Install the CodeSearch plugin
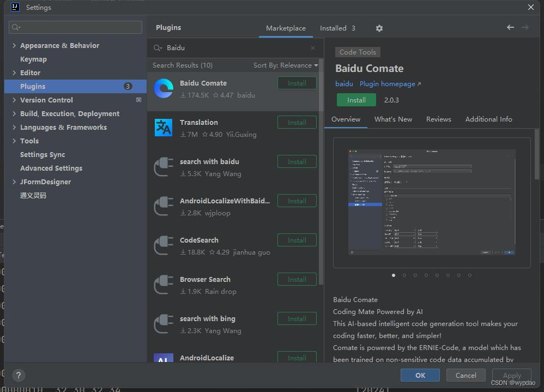Image resolution: width=544 pixels, height=392 pixels. coord(297,240)
